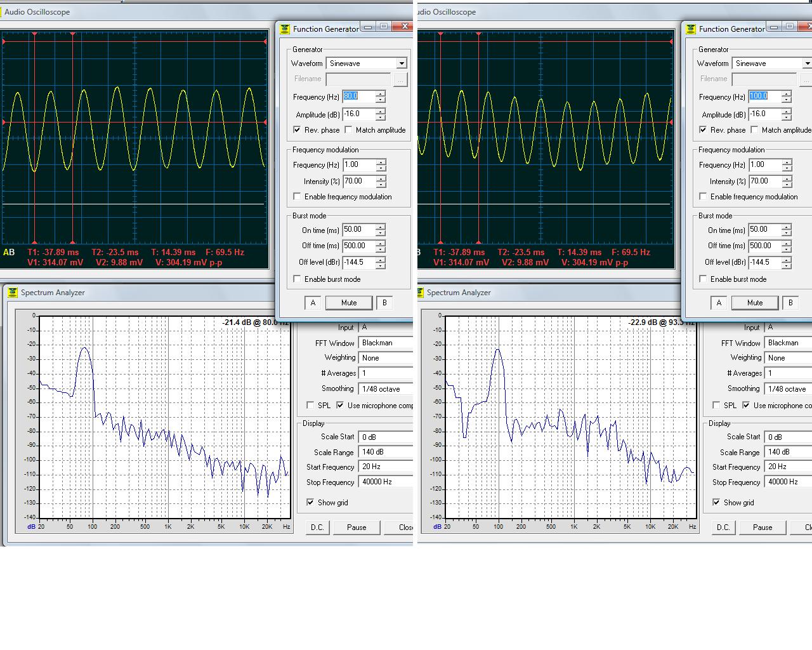This screenshot has height=650, width=812.
Task: Click the Intensity field in the 80.0 Hz generator
Action: pyautogui.click(x=358, y=182)
